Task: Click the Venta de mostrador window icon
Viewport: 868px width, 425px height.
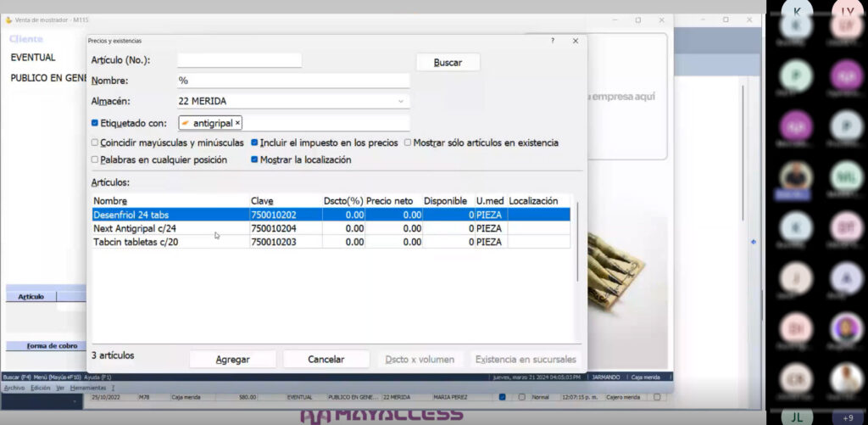Action: tap(9, 19)
